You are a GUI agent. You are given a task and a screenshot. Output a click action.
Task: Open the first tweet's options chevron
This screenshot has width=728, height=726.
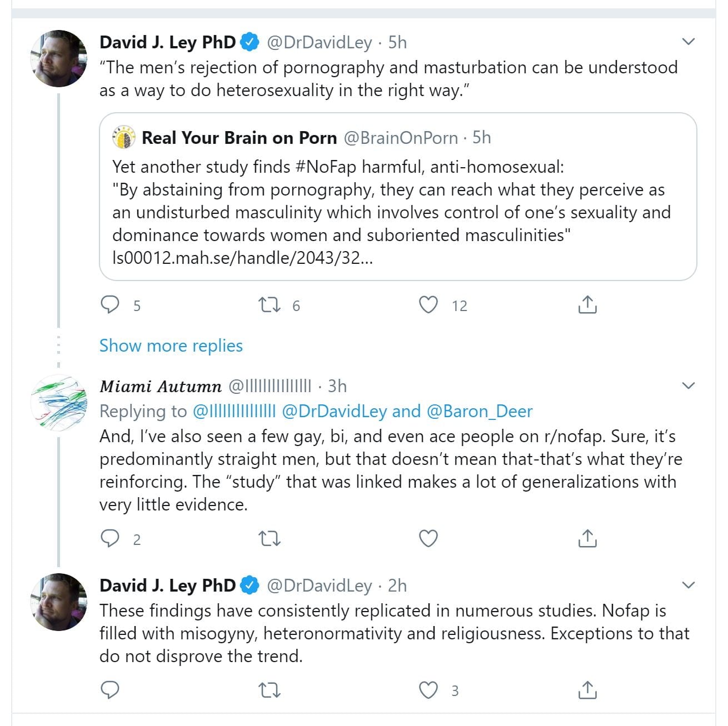click(x=689, y=42)
